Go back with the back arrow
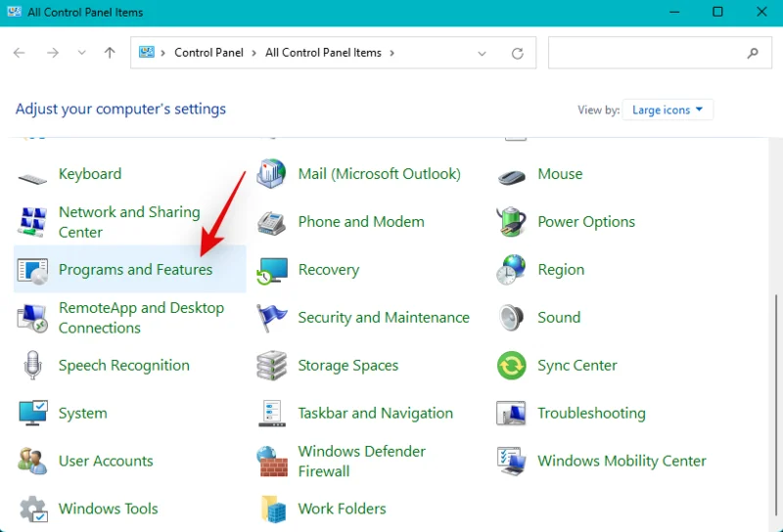 point(19,53)
